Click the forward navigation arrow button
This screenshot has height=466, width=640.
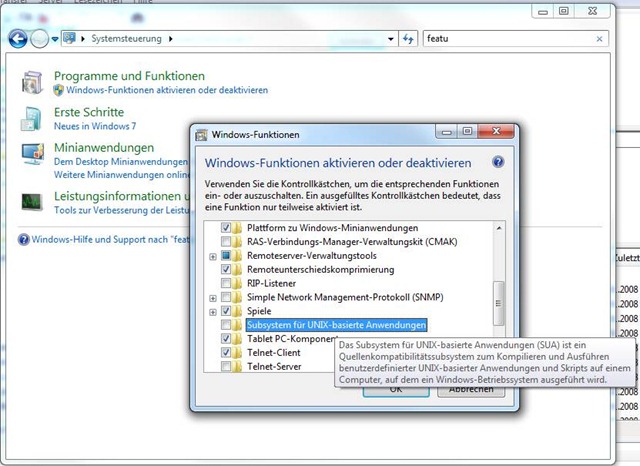tap(40, 39)
